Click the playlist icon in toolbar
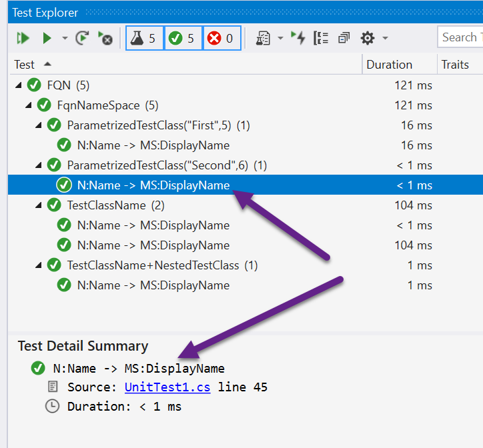Screen dimensions: 483x448 point(263,39)
